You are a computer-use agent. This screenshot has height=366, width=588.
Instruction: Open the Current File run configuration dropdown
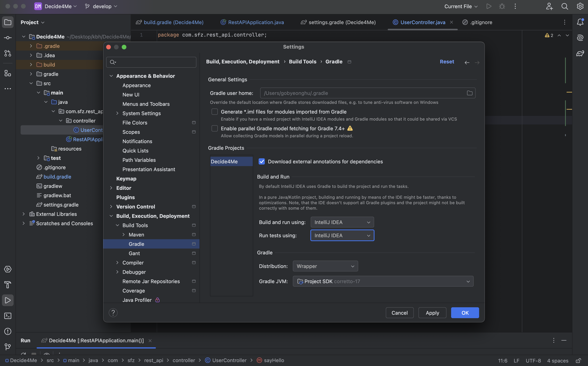click(461, 6)
